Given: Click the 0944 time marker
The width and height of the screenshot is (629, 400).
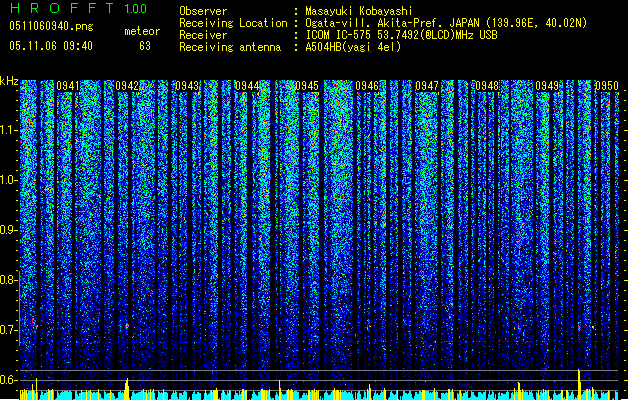Looking at the screenshot, I should pyautogui.click(x=247, y=86).
